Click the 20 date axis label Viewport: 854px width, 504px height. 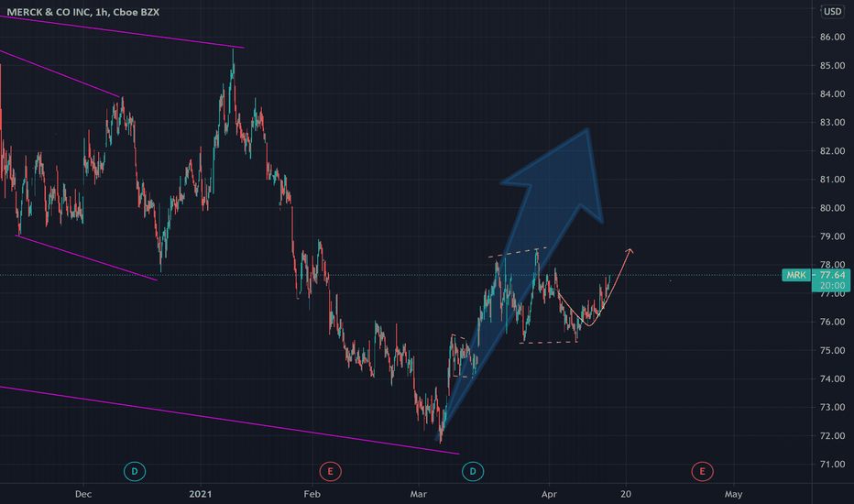[x=626, y=494]
